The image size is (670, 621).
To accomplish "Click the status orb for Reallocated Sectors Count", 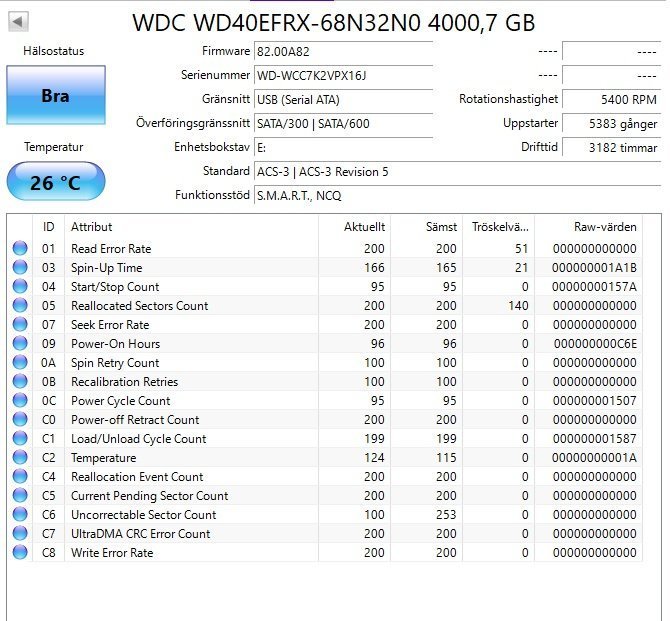I will (20, 306).
